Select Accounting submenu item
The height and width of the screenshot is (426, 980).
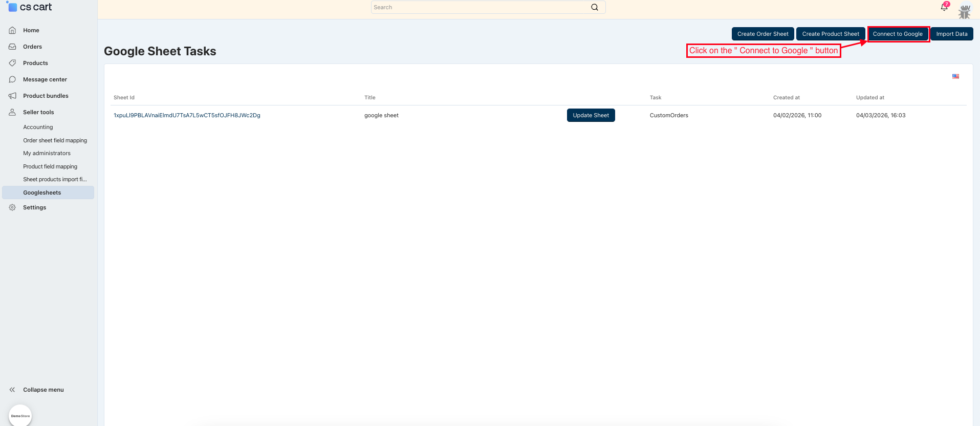pyautogui.click(x=38, y=127)
